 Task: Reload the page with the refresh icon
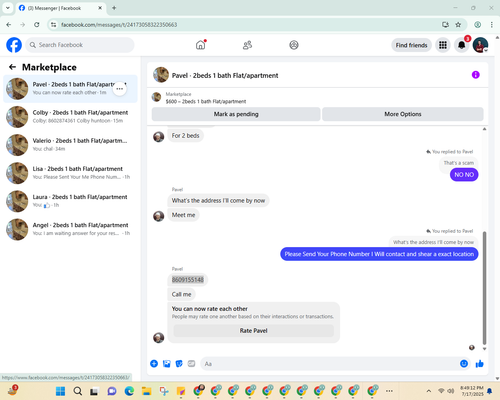(37, 25)
